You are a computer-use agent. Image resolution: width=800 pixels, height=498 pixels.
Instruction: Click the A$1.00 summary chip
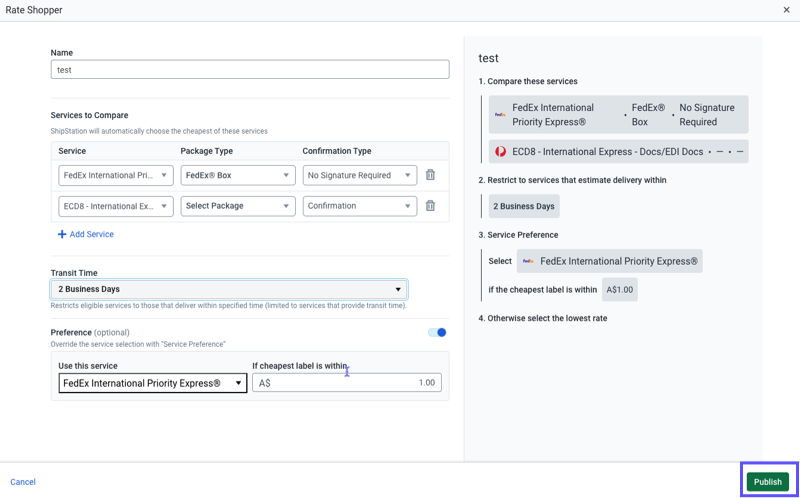(x=619, y=289)
